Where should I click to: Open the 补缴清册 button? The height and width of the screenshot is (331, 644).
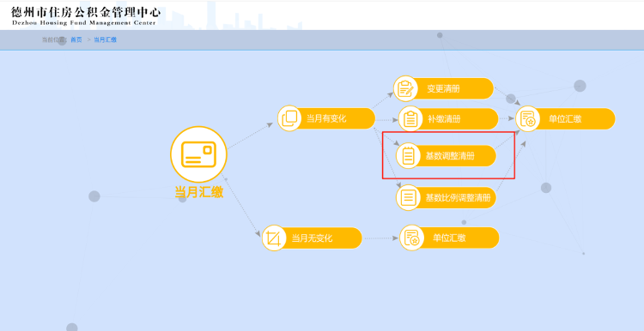click(x=448, y=119)
